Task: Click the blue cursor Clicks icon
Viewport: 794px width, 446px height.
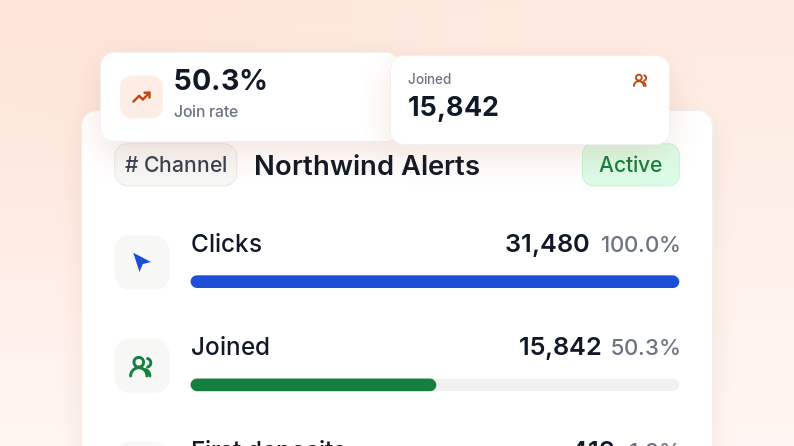Action: tap(142, 262)
